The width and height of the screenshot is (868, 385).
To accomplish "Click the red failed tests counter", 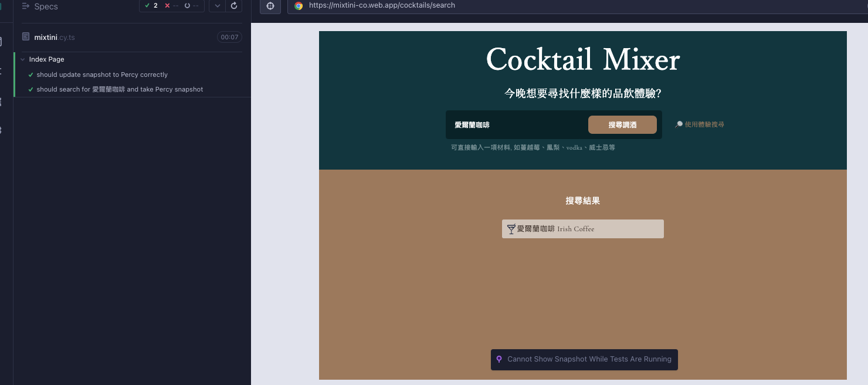I will tap(171, 6).
